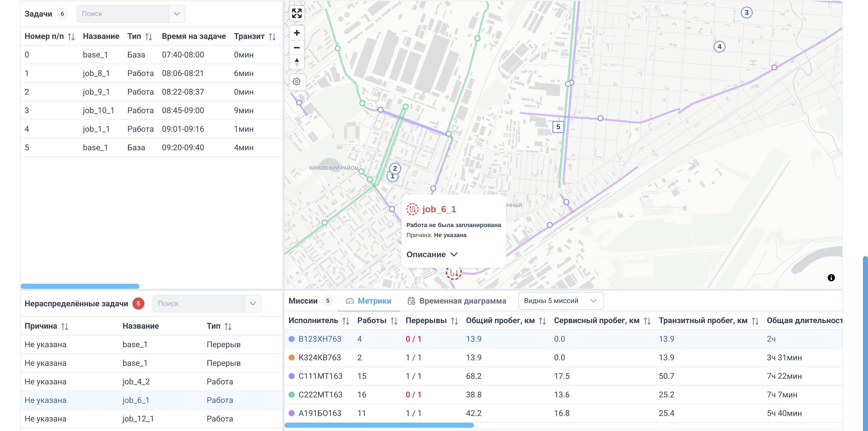
Task: Open the Задачи search dropdown arrow
Action: (177, 14)
